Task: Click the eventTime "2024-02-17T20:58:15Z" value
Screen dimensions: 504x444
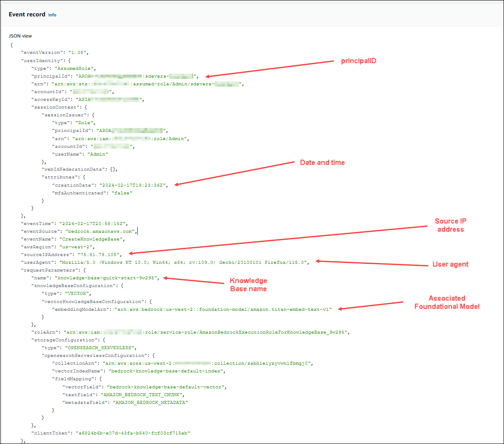Action: 93,223
